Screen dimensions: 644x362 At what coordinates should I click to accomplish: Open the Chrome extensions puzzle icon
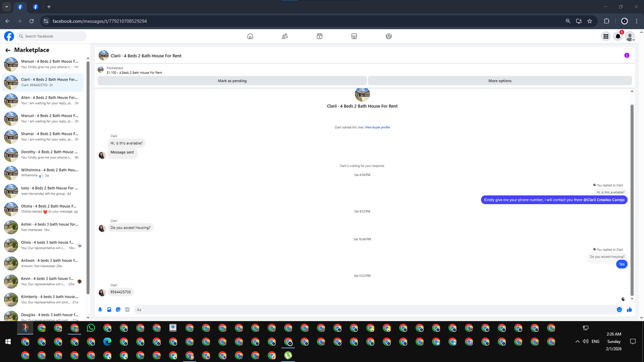tap(606, 21)
